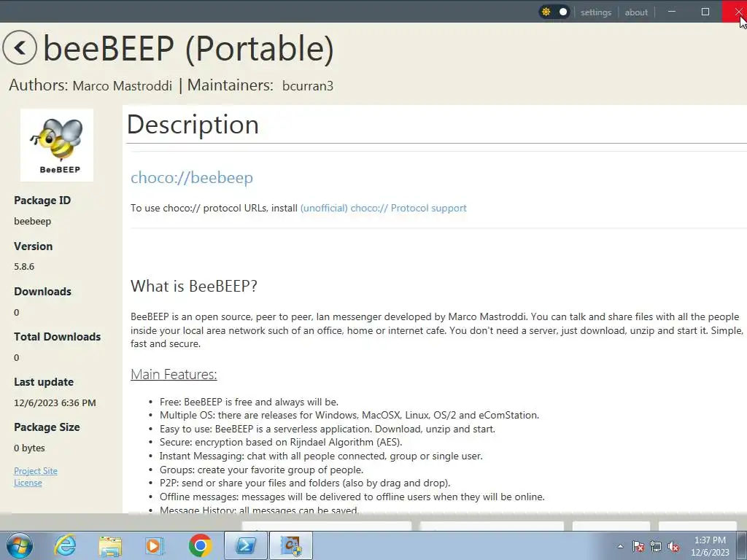747x560 pixels.
Task: Minimize the Chocolatey GUI window
Action: pyautogui.click(x=672, y=12)
